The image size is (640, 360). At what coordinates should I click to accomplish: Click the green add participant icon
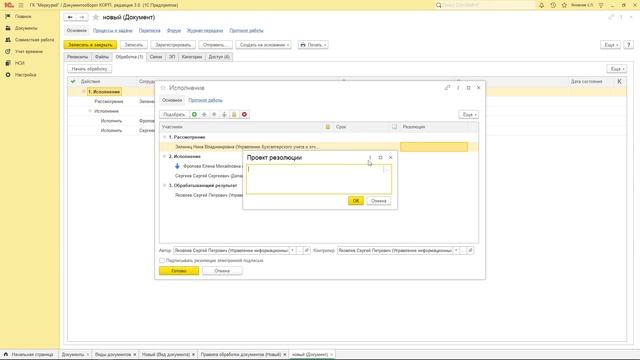194,115
